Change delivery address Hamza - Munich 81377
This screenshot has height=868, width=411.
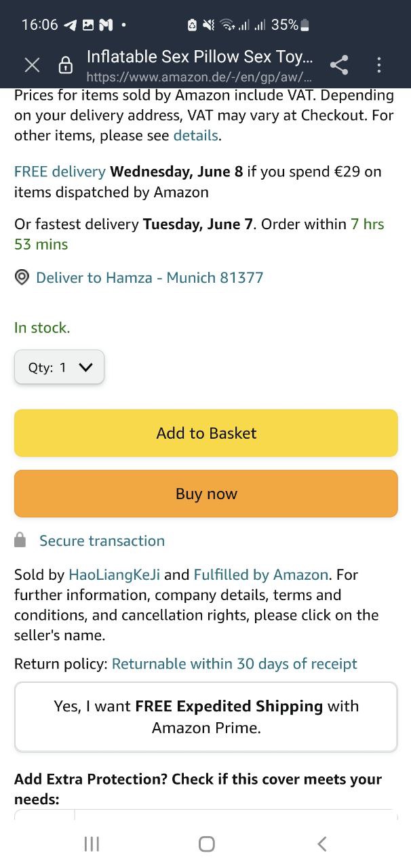pyautogui.click(x=149, y=277)
